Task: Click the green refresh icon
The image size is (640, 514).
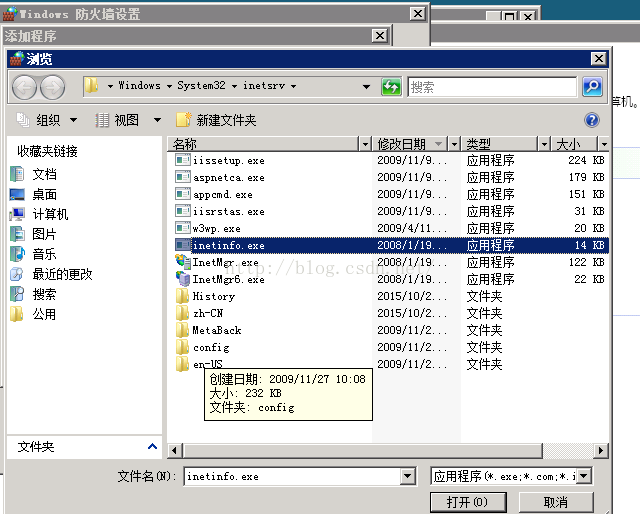Action: click(391, 87)
